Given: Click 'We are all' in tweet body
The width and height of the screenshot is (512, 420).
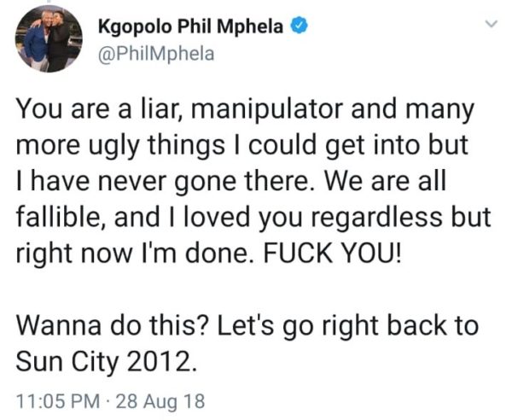Looking at the screenshot, I should (386, 181).
